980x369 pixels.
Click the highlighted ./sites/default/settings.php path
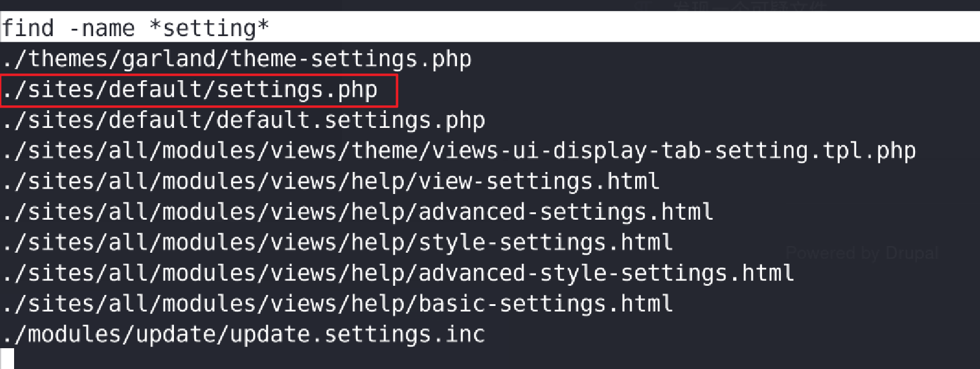point(189,90)
